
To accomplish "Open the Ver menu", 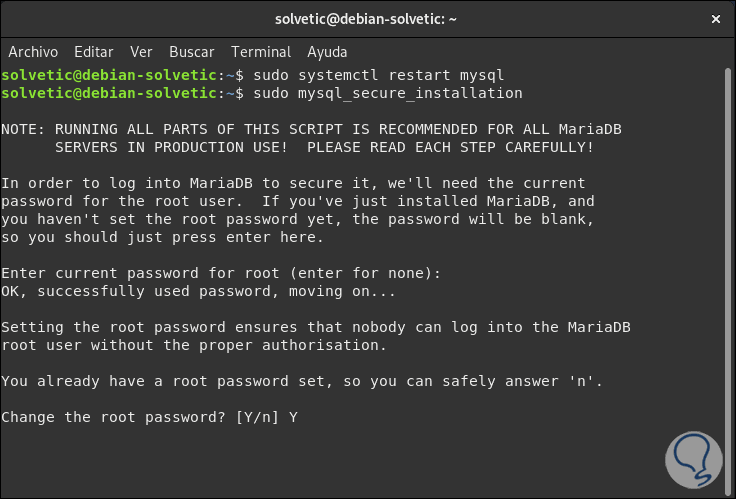I will (x=141, y=51).
